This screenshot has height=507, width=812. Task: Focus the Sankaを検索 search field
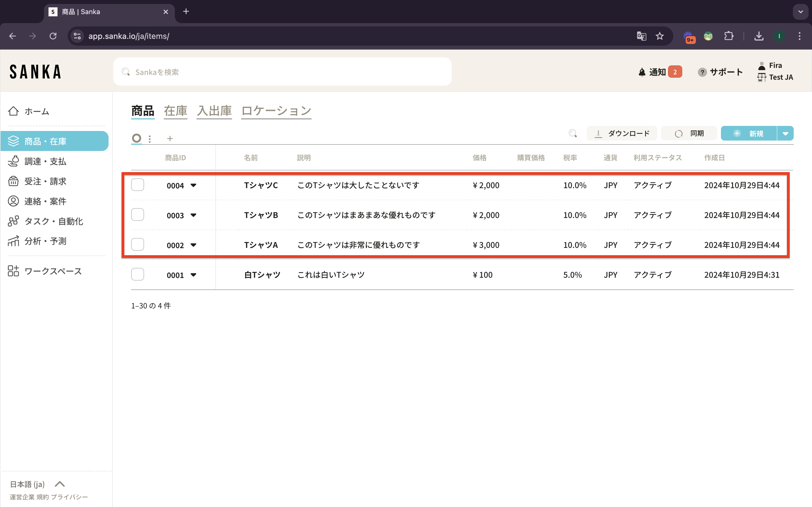pyautogui.click(x=282, y=72)
